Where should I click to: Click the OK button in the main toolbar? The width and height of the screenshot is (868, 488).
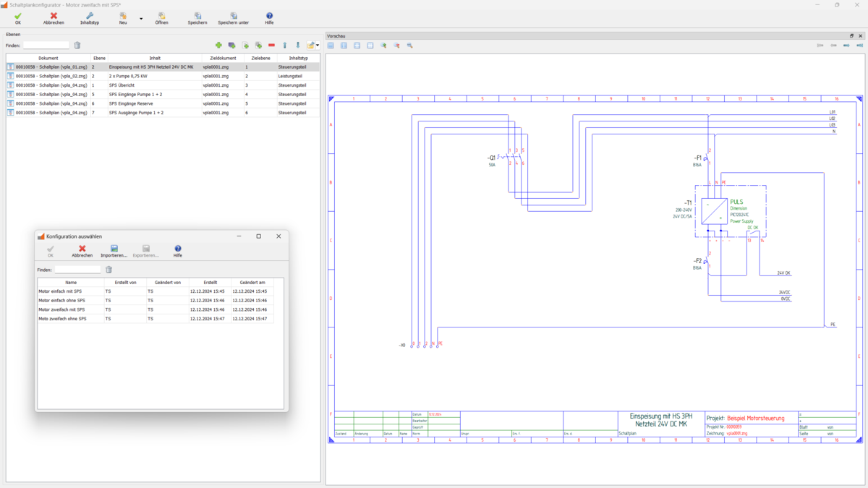(x=18, y=18)
